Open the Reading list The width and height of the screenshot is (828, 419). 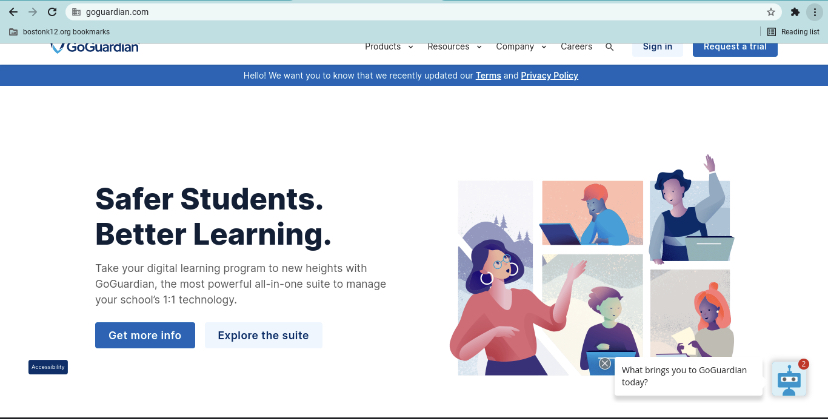coord(793,32)
